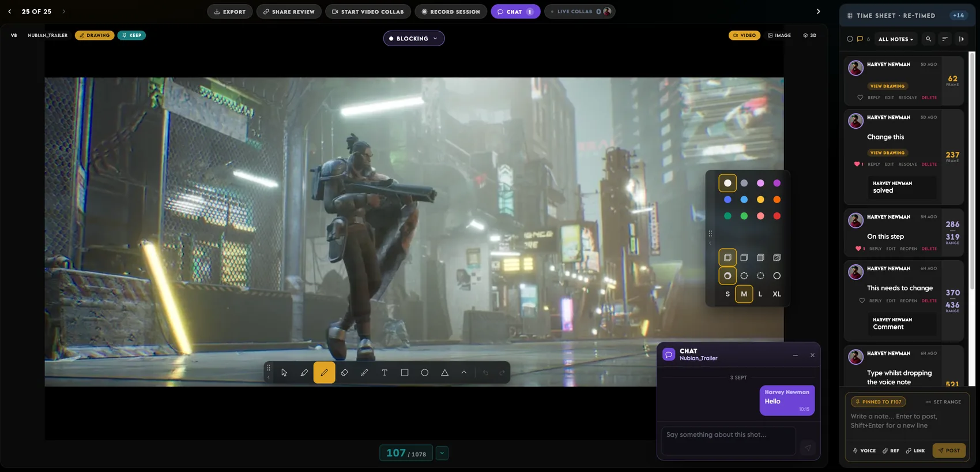Viewport: 980px width, 472px height.
Task: Collapse the drawing toolbar with left chevron
Action: click(x=268, y=377)
